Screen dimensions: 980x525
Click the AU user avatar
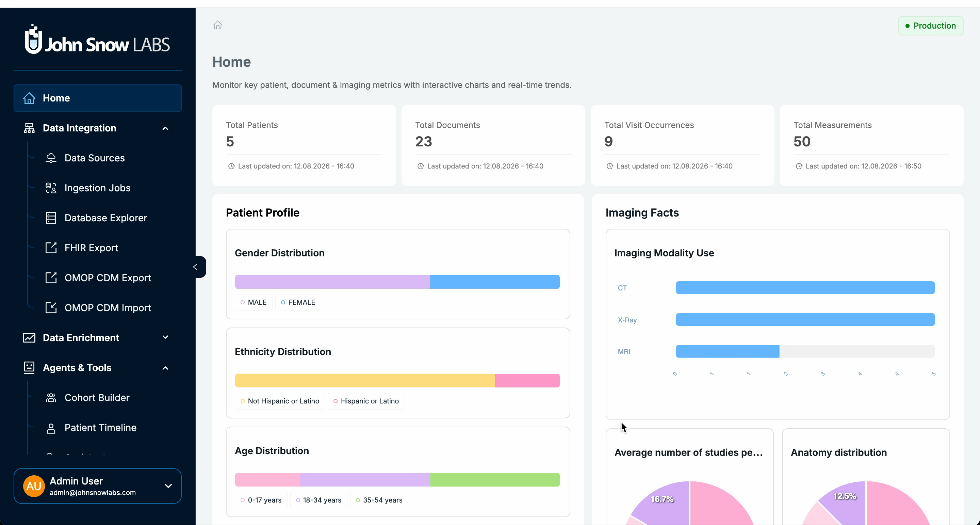(34, 486)
